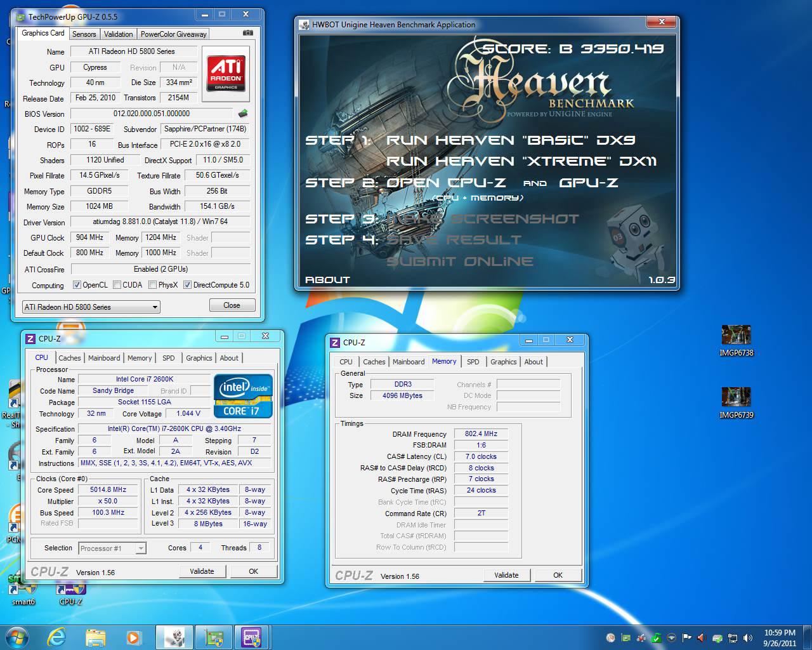Select the Graphics Card tab in GPU-Z
This screenshot has height=650, width=812.
point(43,33)
